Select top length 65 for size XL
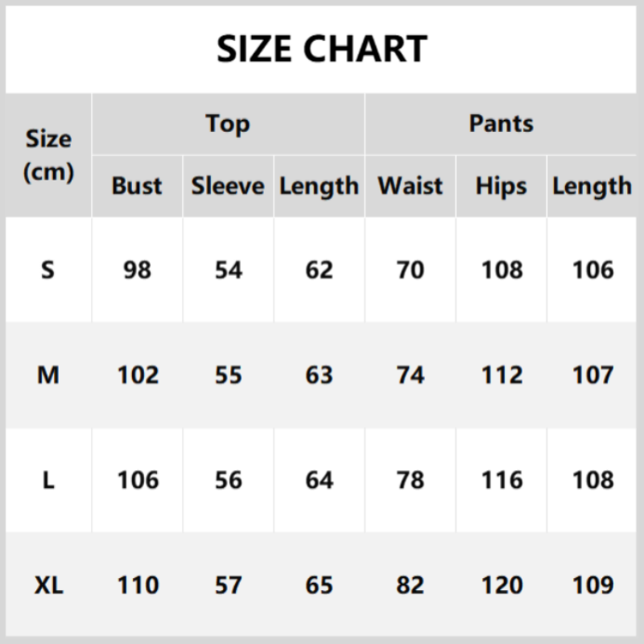644x644 pixels. click(x=319, y=585)
